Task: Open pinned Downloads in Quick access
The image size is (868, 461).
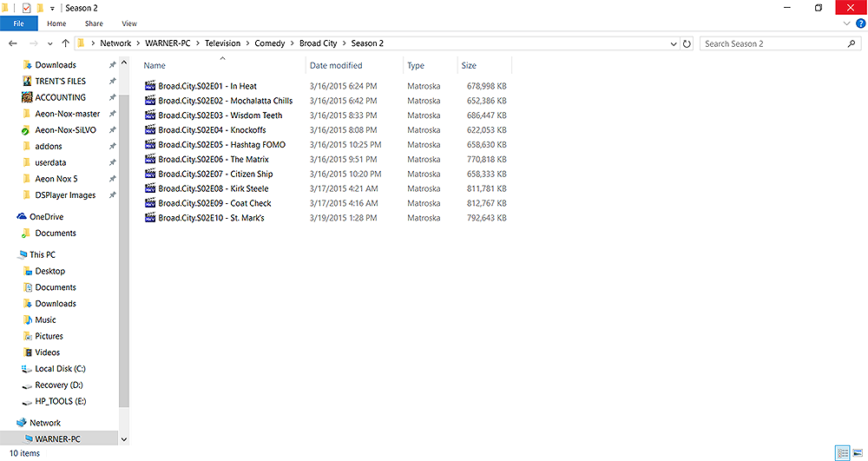Action: (56, 65)
